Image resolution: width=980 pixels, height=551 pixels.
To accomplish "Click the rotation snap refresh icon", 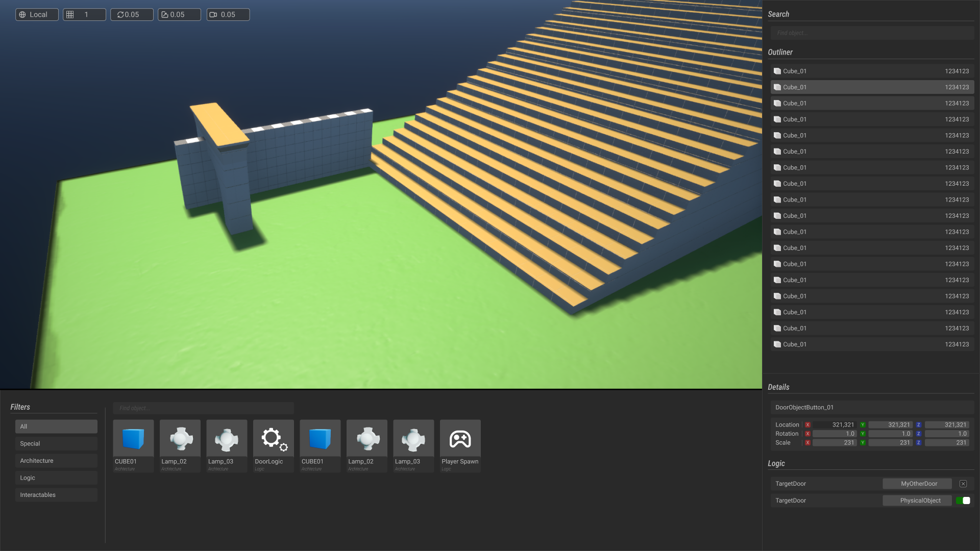I will [120, 15].
